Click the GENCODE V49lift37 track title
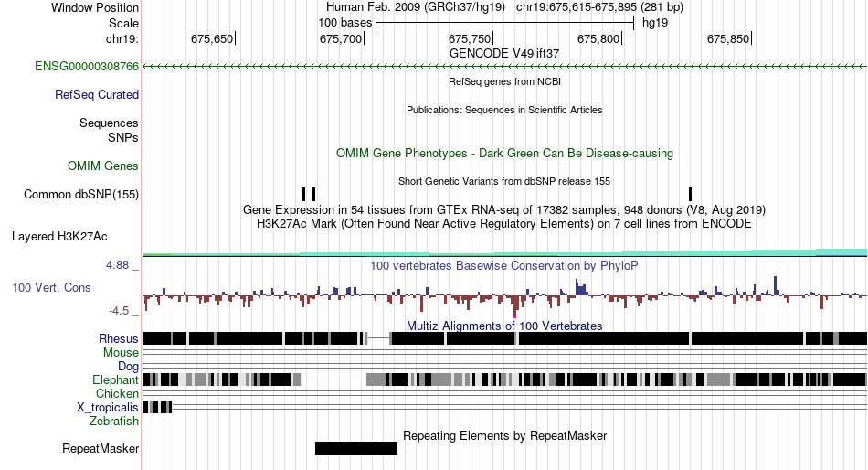The image size is (868, 470). (x=504, y=53)
